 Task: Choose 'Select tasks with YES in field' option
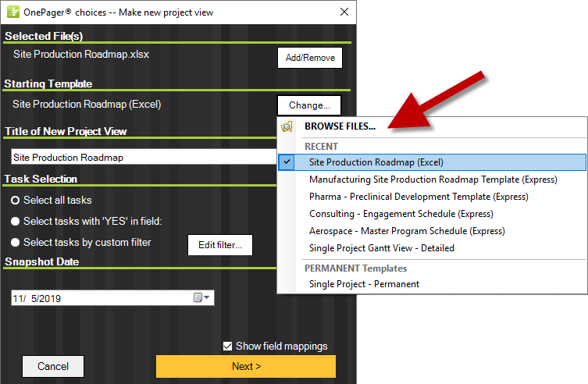point(16,222)
